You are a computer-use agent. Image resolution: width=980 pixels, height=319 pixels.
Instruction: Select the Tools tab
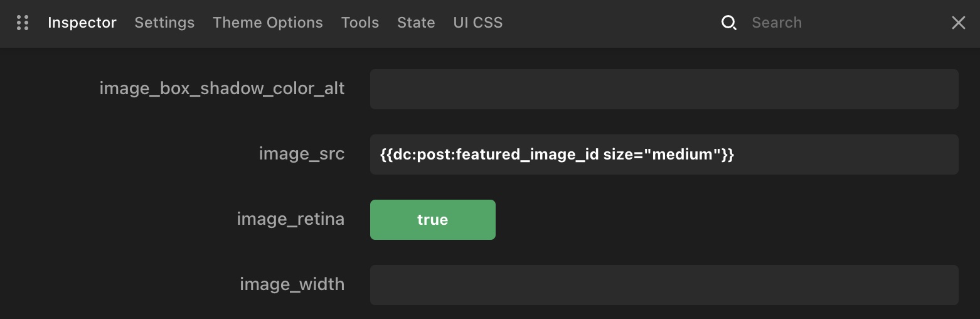click(360, 23)
